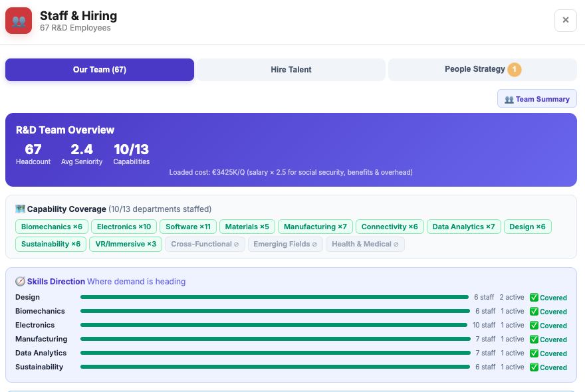Click the VR/Immersive ×3 capability chip

click(x=125, y=245)
